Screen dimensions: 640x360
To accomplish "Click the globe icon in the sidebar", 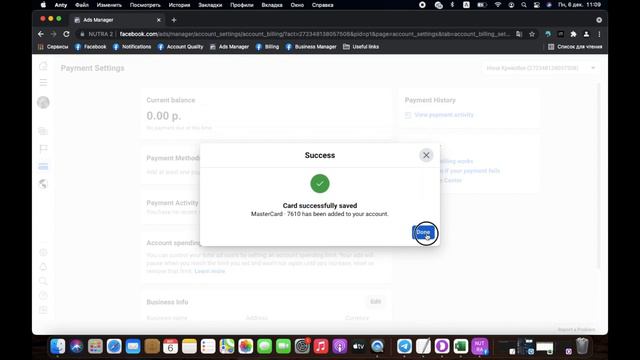I will (x=43, y=184).
